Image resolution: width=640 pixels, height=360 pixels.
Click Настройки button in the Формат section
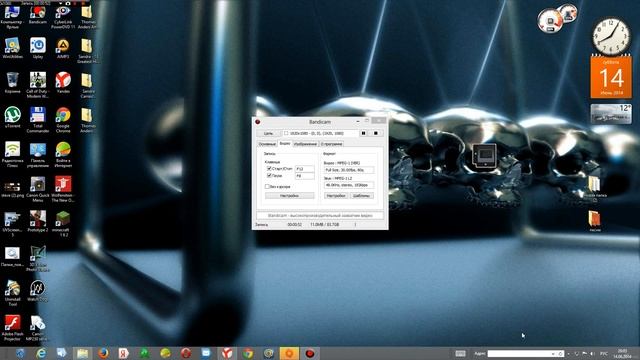point(336,196)
